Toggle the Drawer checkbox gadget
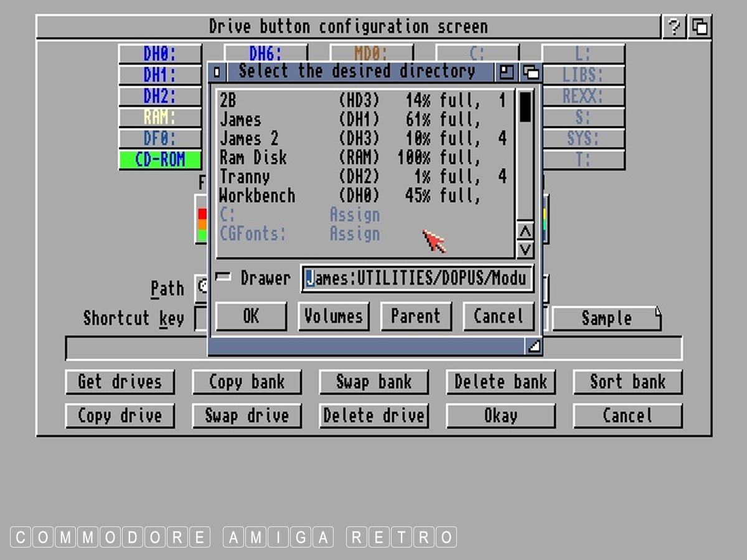Screen dimensions: 747x560 (x=223, y=277)
